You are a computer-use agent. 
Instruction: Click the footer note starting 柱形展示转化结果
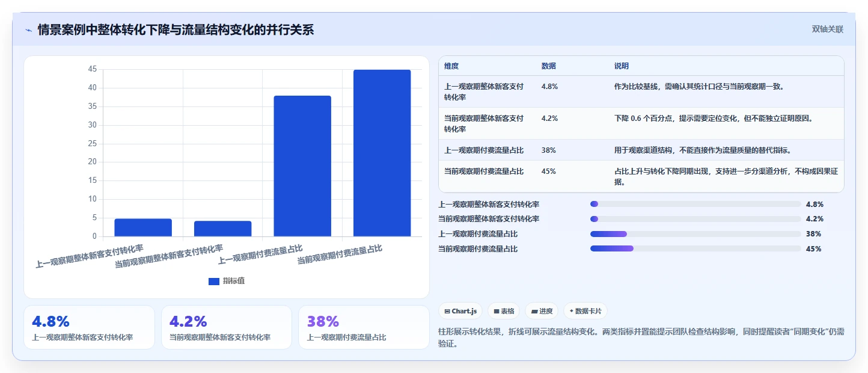[641, 338]
